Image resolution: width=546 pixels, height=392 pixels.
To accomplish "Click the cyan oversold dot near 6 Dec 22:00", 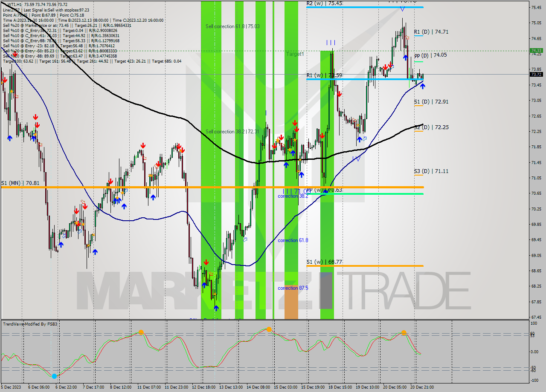I will [54, 376].
